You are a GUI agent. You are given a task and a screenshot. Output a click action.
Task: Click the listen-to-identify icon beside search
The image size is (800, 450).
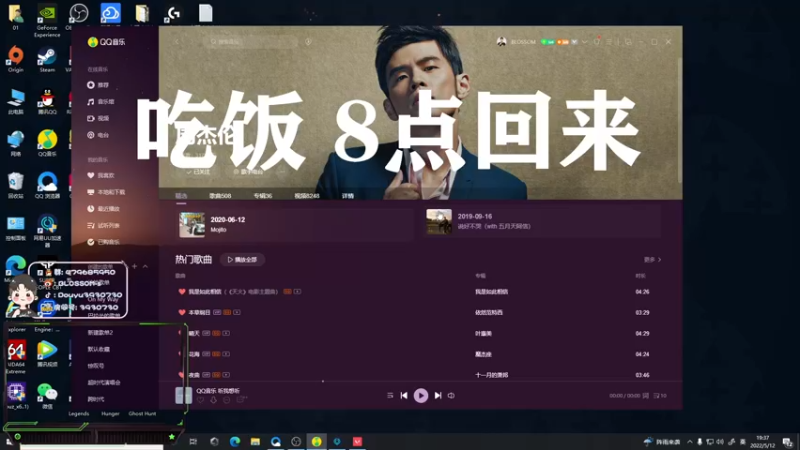pos(308,42)
